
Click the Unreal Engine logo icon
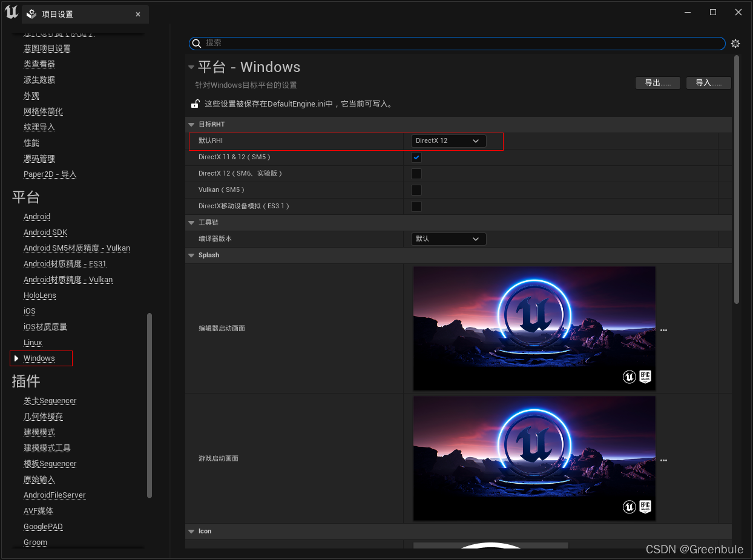coord(11,12)
